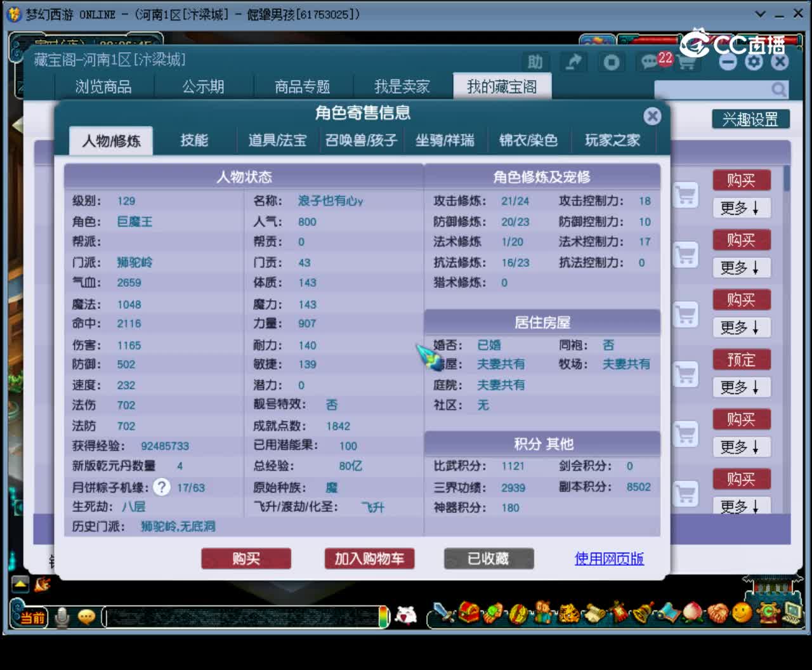Click the white pet face icon
Viewport: 812px width, 670px height.
click(x=406, y=615)
